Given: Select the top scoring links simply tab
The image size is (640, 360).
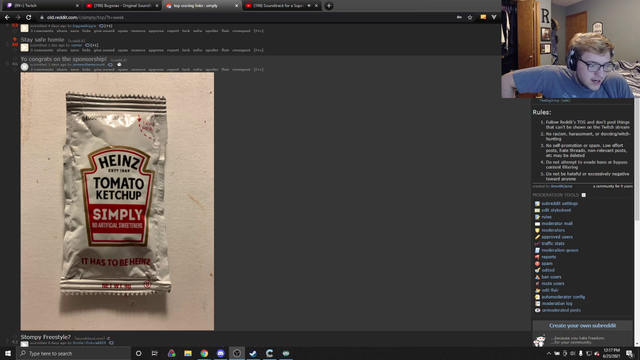Looking at the screenshot, I should 201,6.
